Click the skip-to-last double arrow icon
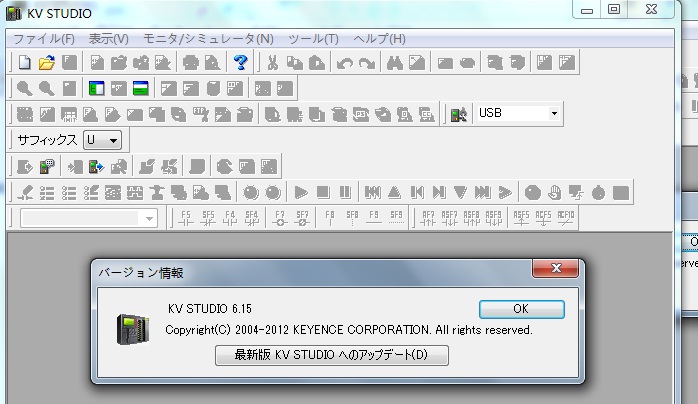The height and width of the screenshot is (404, 698). [483, 193]
